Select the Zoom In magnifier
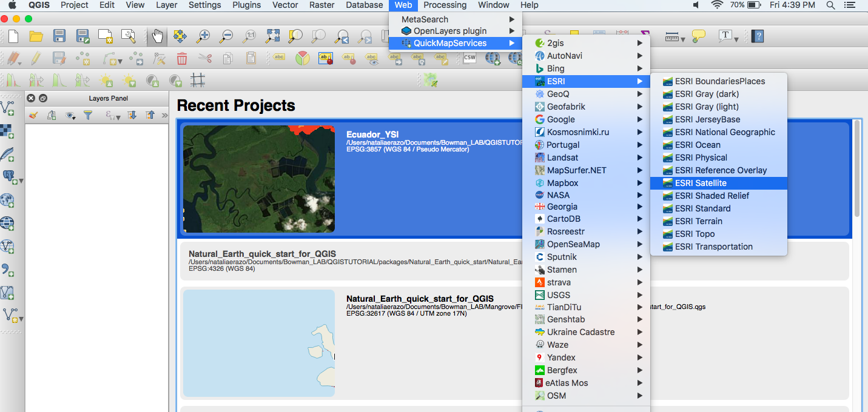 tap(203, 36)
